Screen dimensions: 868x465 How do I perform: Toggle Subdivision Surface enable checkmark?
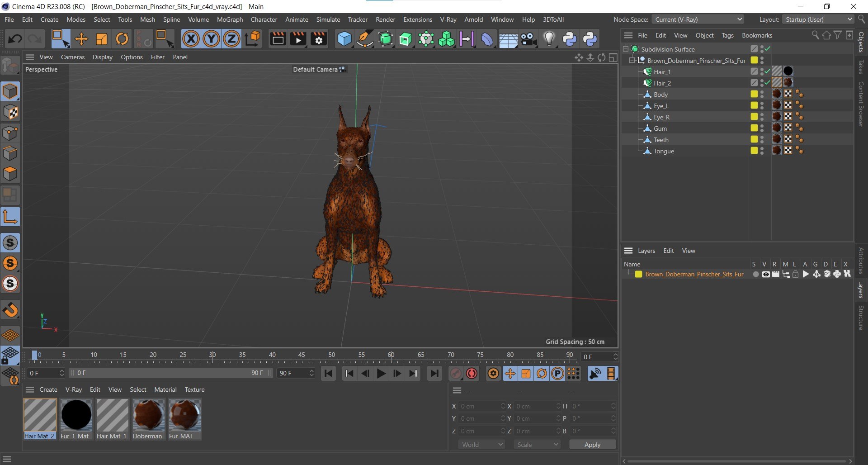pyautogui.click(x=768, y=49)
